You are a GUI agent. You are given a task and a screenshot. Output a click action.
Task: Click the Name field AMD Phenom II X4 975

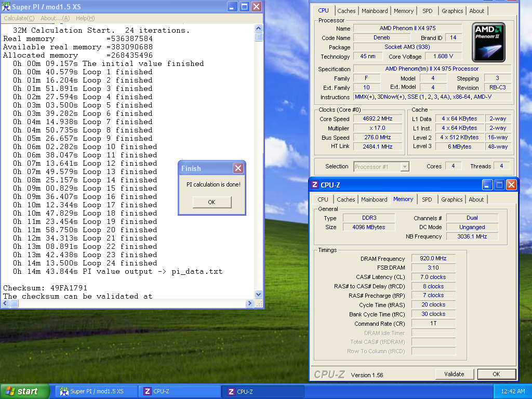pos(407,28)
